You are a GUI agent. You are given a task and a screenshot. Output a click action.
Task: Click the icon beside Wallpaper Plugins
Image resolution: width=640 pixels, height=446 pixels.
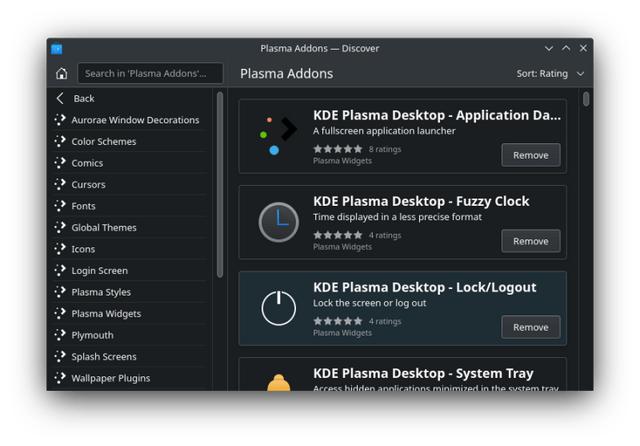[x=60, y=378]
